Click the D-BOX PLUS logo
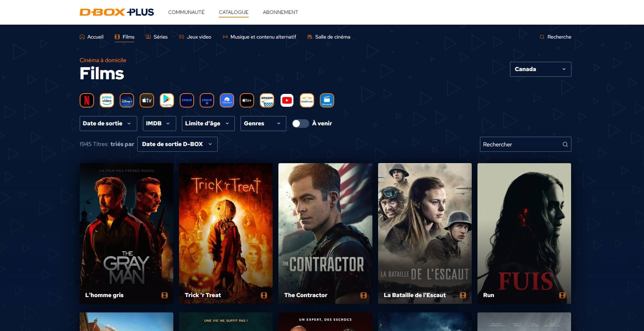The height and width of the screenshot is (331, 644). tap(117, 12)
